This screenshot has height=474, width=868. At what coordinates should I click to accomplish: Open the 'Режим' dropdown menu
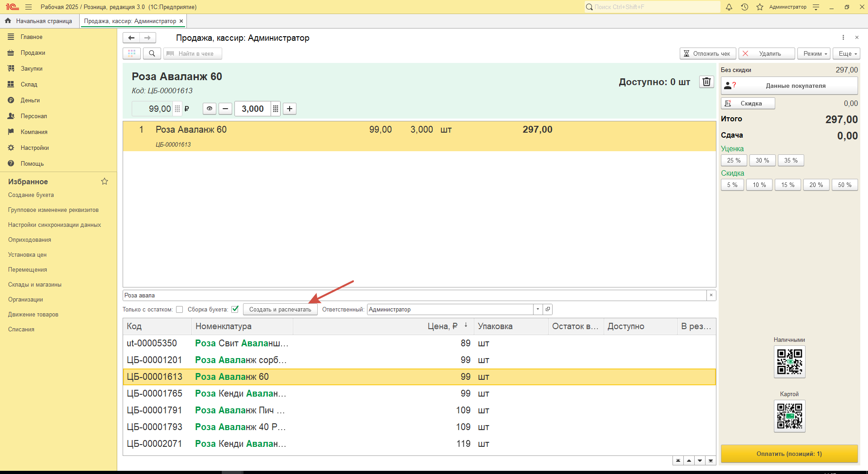814,53
